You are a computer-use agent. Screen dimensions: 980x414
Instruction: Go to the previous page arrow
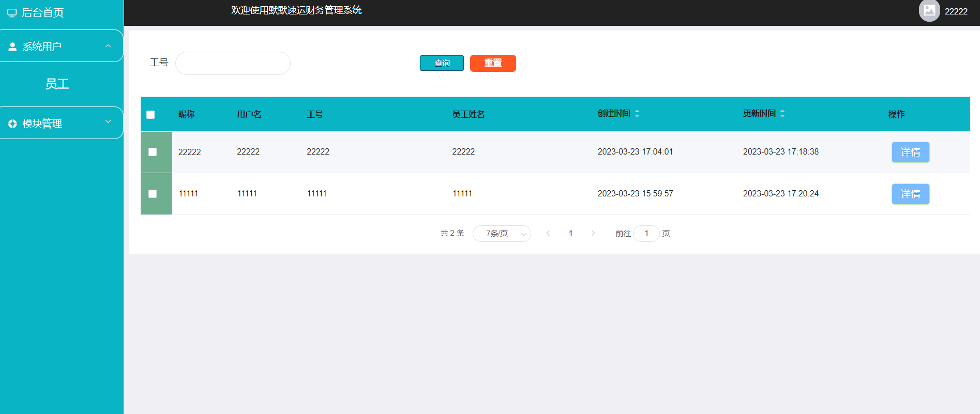click(548, 233)
